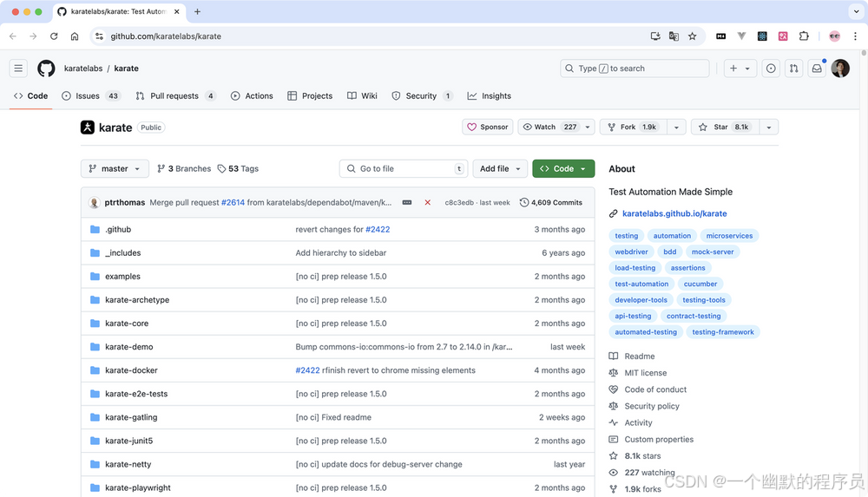Click the GitHub Type to search box
Viewport: 868px width, 497px height.
tap(635, 68)
